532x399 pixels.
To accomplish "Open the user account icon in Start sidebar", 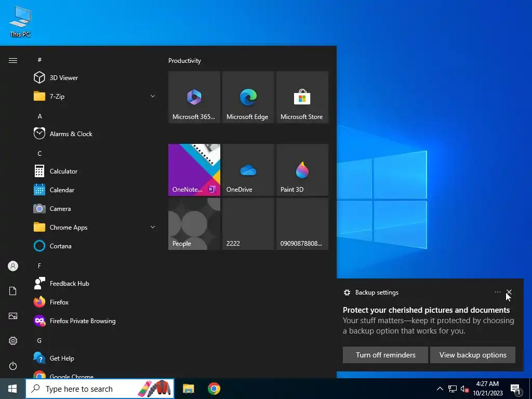I will point(13,266).
